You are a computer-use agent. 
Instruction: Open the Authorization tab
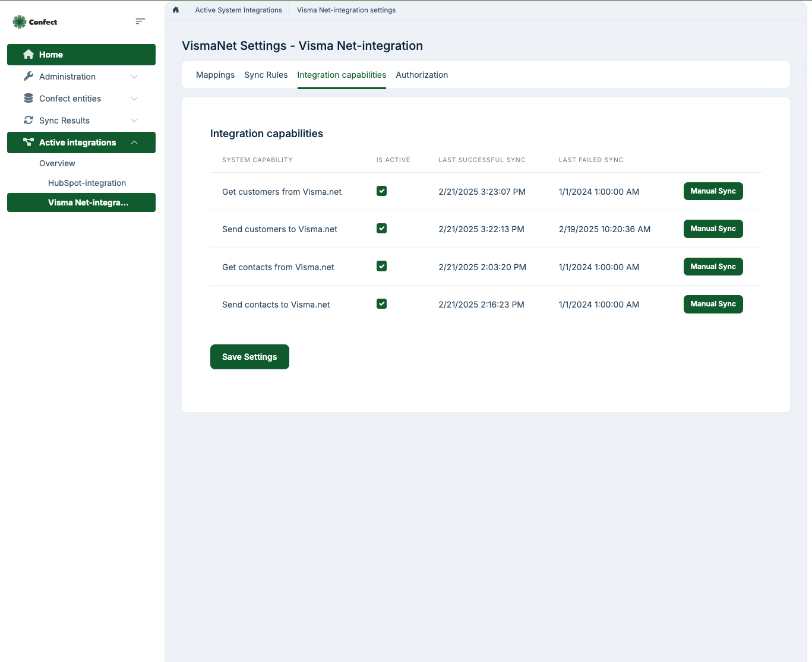(x=422, y=75)
